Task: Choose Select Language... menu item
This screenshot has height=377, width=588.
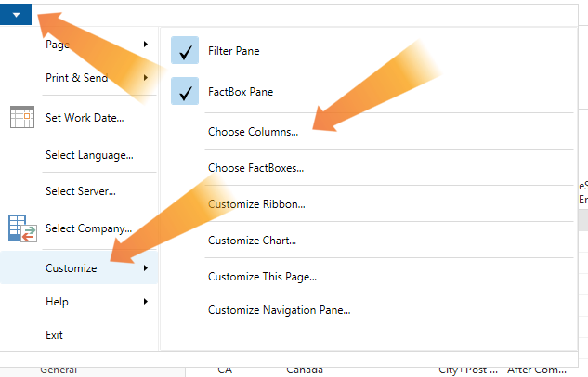Action: tap(89, 155)
